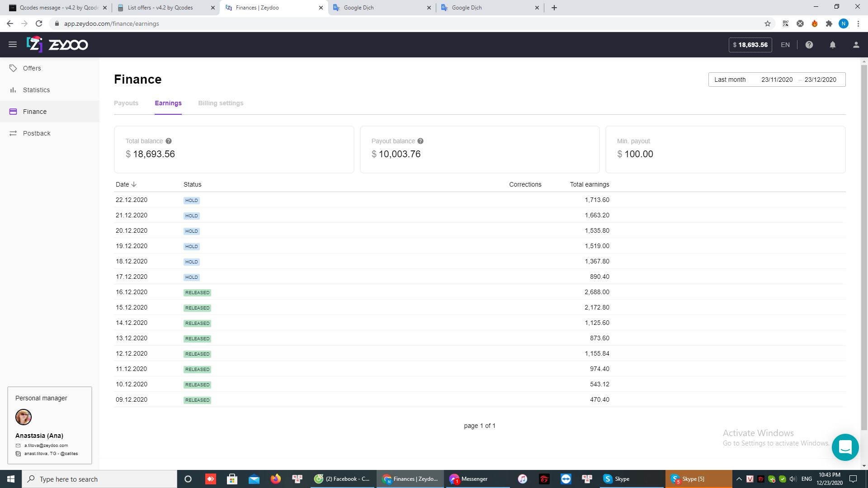Click Payout balance info tooltip icon
This screenshot has height=488, width=868.
click(420, 141)
